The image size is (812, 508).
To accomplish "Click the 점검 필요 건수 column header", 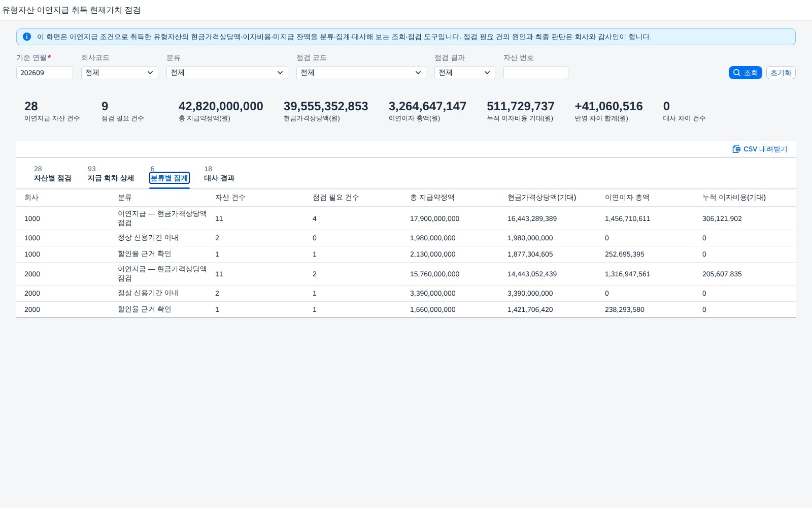I will [x=336, y=198].
